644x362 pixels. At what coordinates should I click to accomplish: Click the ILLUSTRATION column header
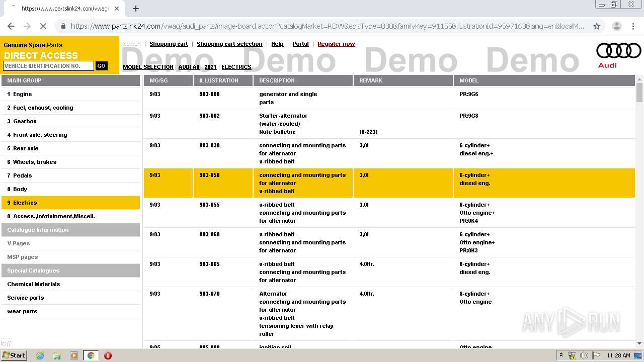pyautogui.click(x=223, y=80)
